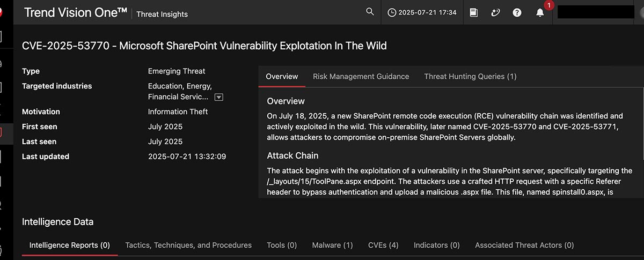Open the help question mark icon
The height and width of the screenshot is (260, 644).
tap(517, 12)
